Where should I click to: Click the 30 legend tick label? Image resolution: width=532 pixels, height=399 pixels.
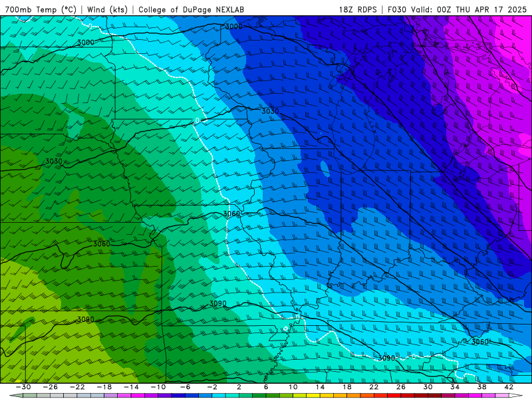pyautogui.click(x=428, y=387)
